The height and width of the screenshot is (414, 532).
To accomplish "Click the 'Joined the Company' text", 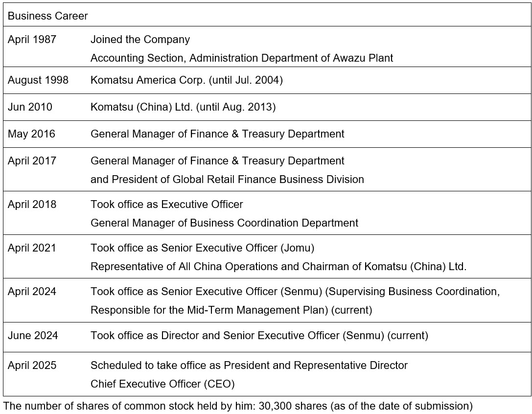I will (140, 40).
